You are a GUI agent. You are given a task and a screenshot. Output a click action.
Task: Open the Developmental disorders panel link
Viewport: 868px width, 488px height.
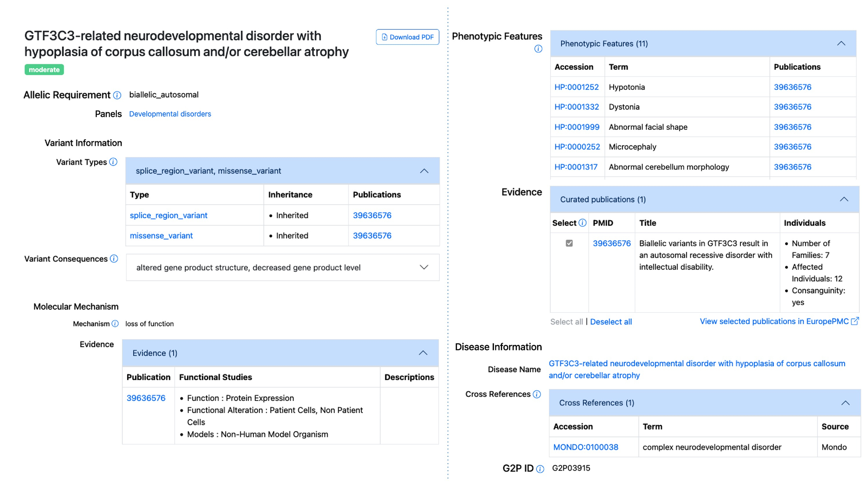(x=170, y=114)
